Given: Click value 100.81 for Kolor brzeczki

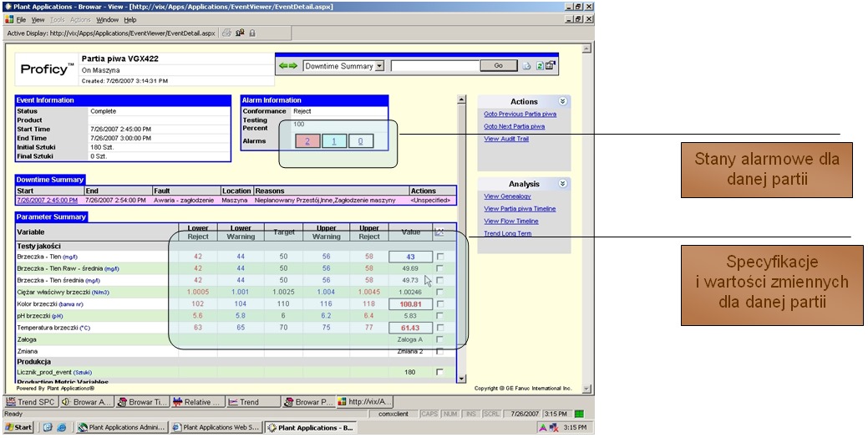Looking at the screenshot, I should point(410,304).
